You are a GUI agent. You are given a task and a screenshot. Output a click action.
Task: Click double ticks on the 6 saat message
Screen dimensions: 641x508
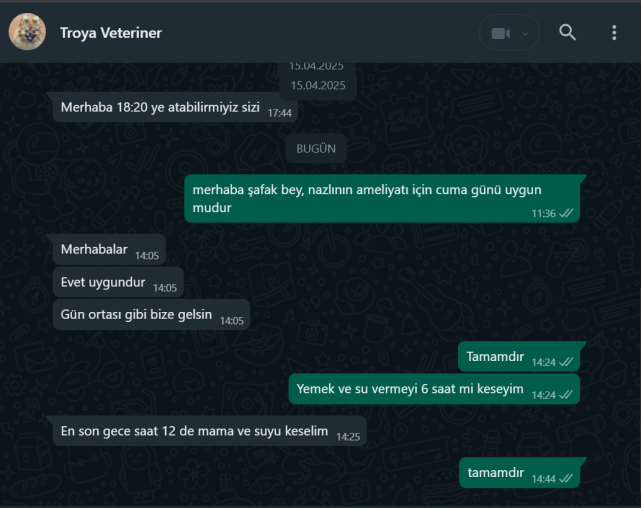point(566,394)
